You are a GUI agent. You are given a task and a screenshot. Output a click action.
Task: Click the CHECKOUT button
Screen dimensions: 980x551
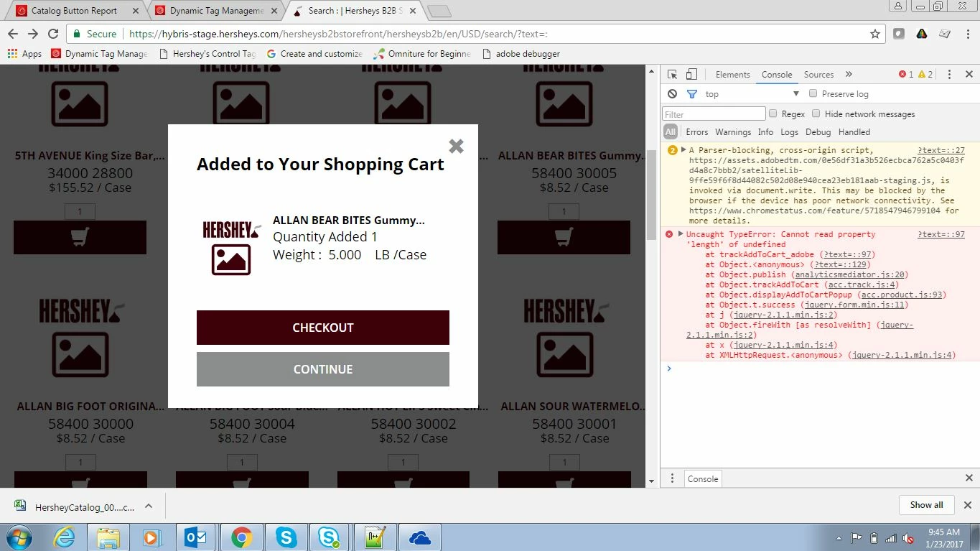(x=323, y=328)
